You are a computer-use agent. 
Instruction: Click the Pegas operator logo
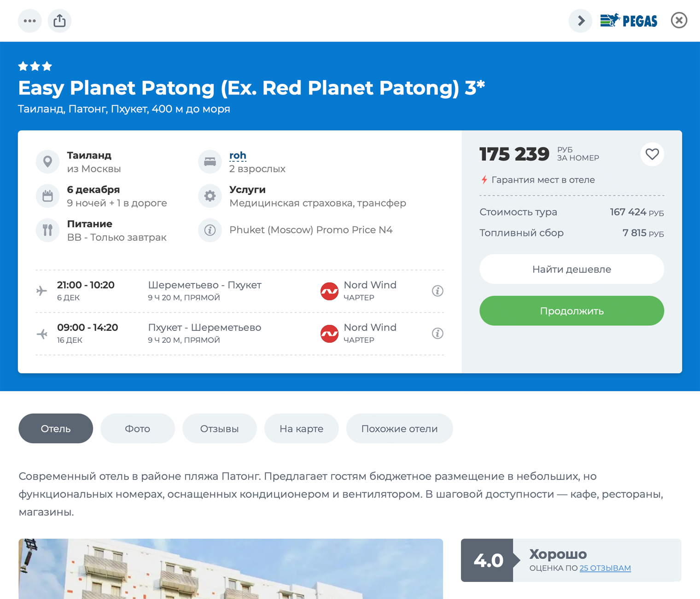(629, 21)
